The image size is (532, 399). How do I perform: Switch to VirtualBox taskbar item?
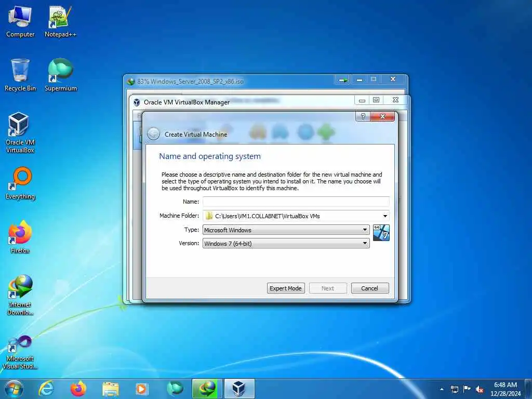click(240, 389)
